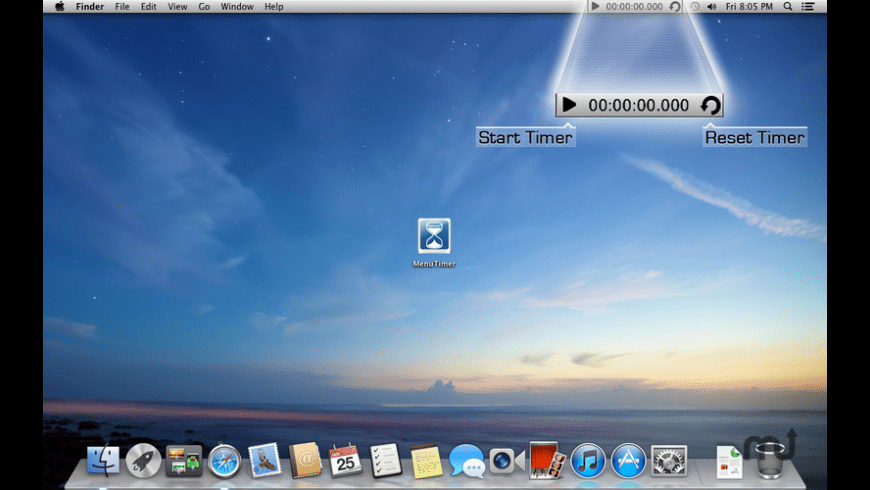Reset the timer using the menu bar reset arrow
Viewport: 870px width, 490px height.
coord(675,6)
